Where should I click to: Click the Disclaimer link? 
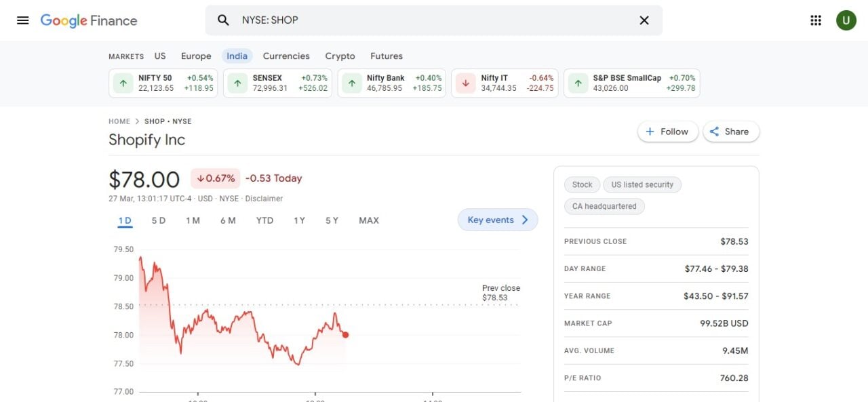click(264, 199)
